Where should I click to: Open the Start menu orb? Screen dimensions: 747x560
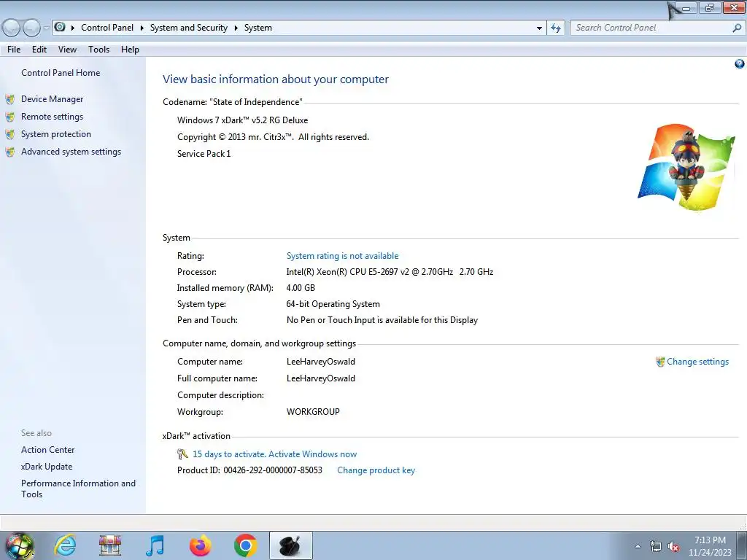click(20, 545)
